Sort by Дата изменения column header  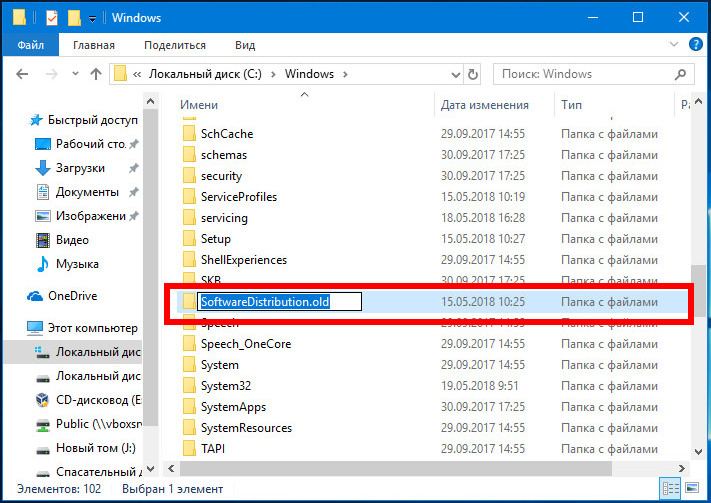click(x=485, y=105)
